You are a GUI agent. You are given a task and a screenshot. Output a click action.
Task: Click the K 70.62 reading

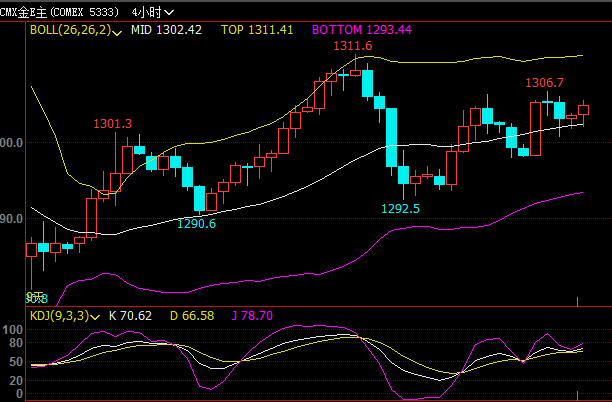pos(130,316)
